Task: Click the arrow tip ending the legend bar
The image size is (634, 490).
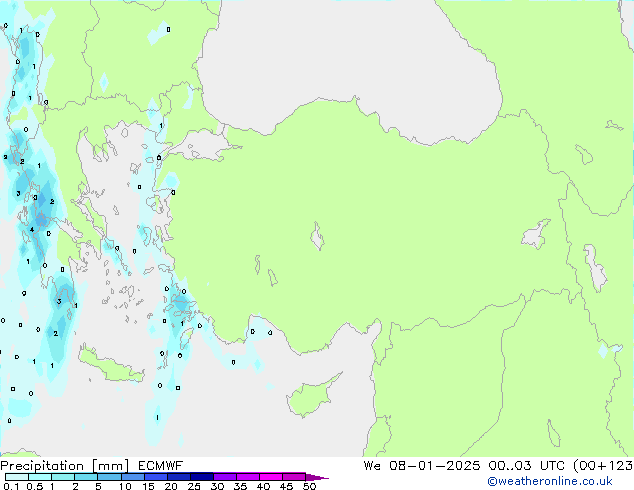Action: click(x=324, y=477)
